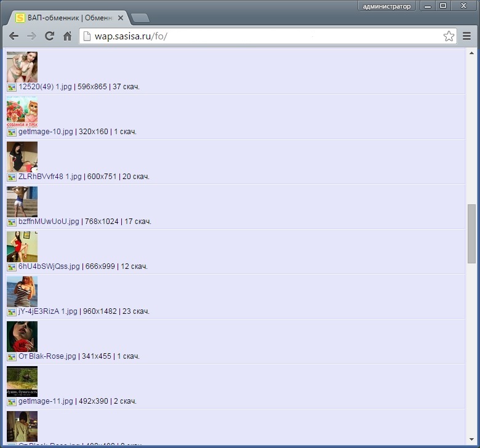The height and width of the screenshot is (448, 480).
Task: Click the Forward navigation arrow
Action: [31, 36]
